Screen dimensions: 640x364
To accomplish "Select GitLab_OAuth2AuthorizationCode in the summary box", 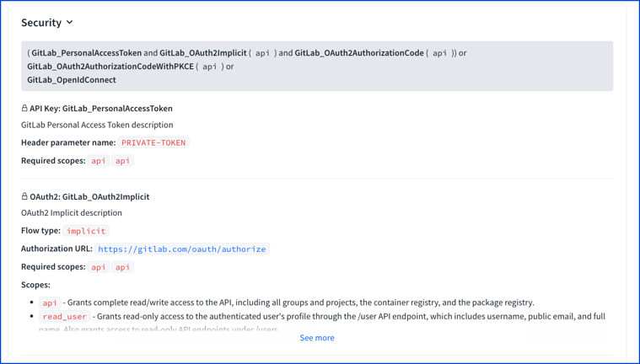I will coord(359,53).
